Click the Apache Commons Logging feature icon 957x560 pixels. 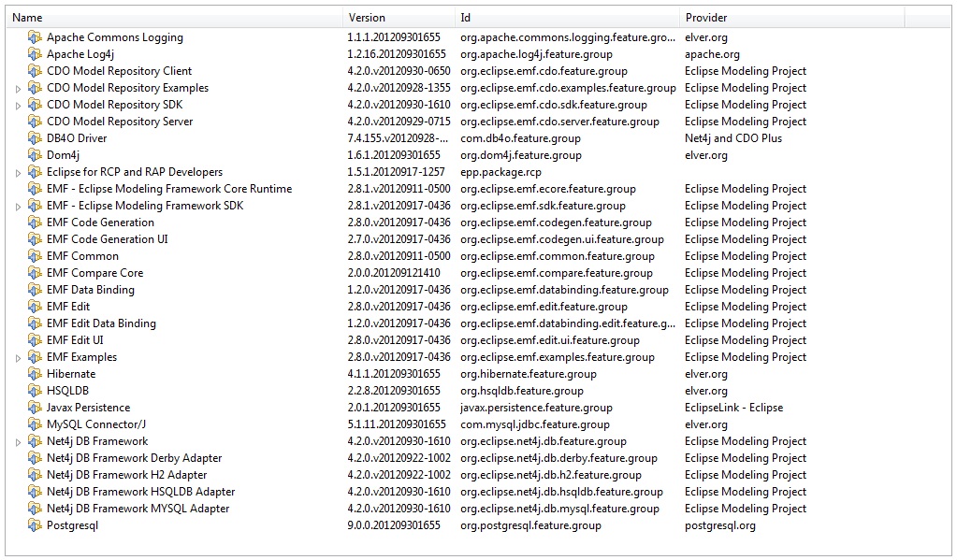35,37
